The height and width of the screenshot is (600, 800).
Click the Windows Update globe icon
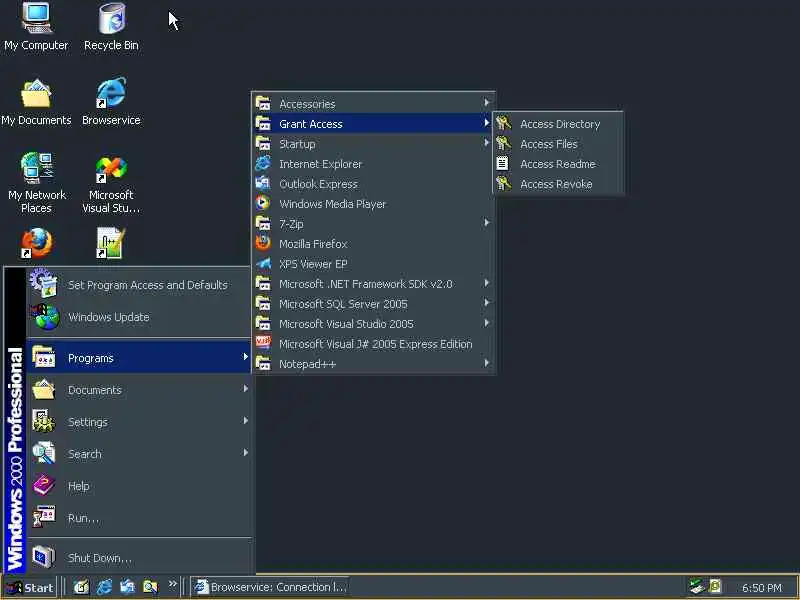click(45, 316)
